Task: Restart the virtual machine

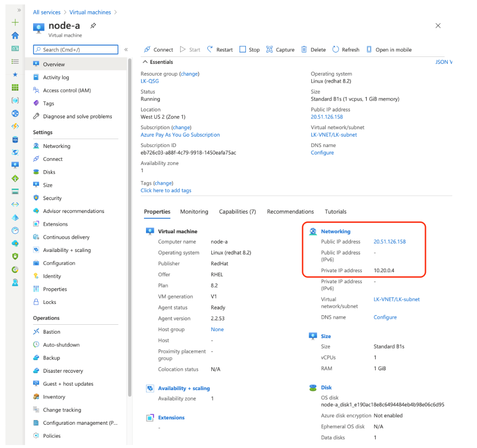Action: (220, 50)
